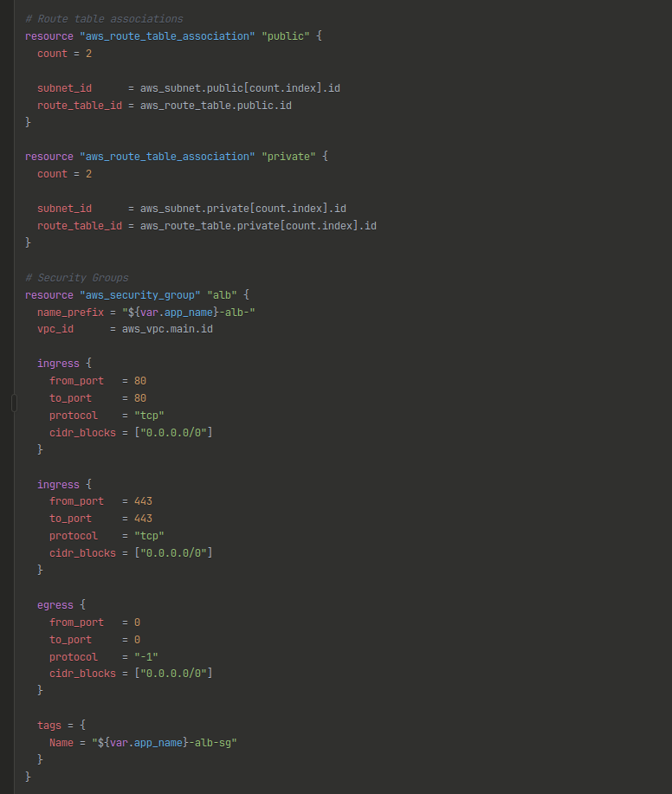Click the from_port value 80
Viewport: 672px width, 794px height.
point(140,381)
